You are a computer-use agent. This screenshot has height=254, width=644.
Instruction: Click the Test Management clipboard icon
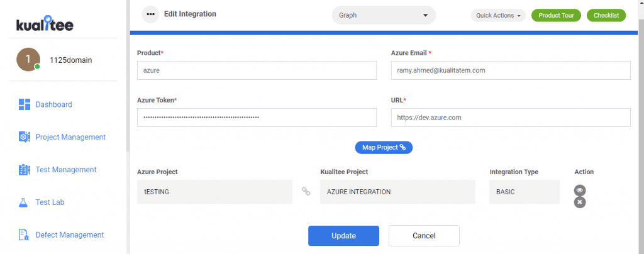coord(25,170)
